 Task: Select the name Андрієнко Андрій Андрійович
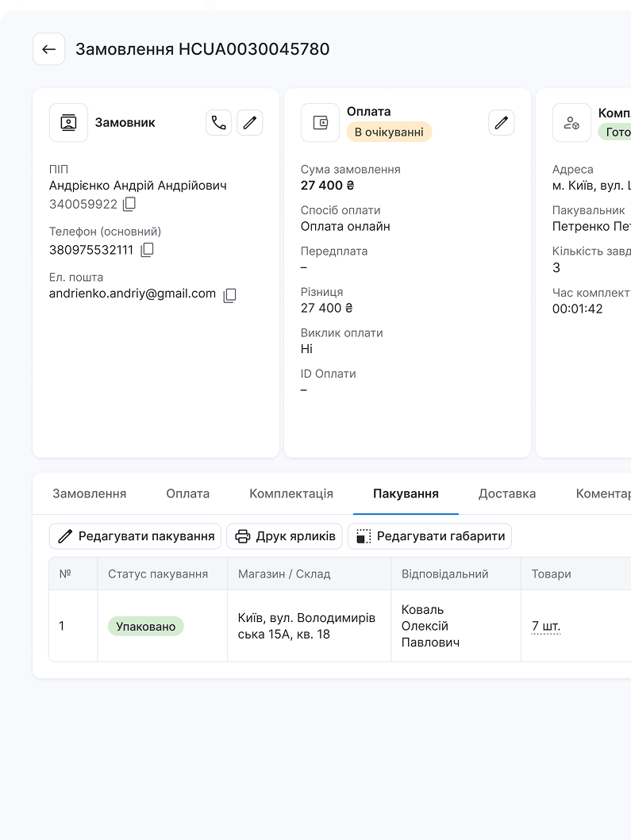(x=138, y=186)
